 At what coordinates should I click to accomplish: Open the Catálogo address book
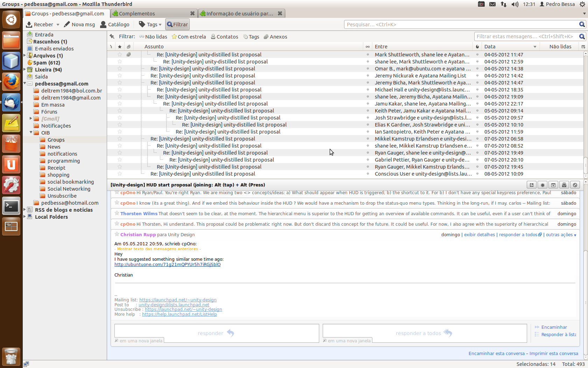point(115,25)
